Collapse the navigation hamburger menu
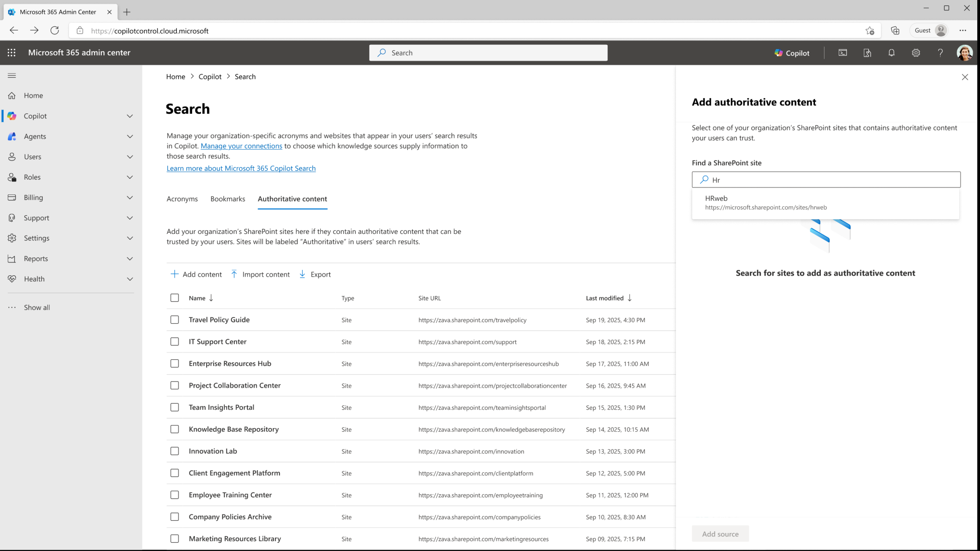 [x=12, y=75]
